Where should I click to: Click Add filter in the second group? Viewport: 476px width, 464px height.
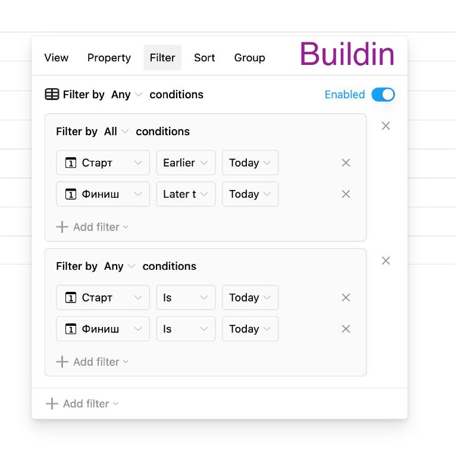point(92,362)
